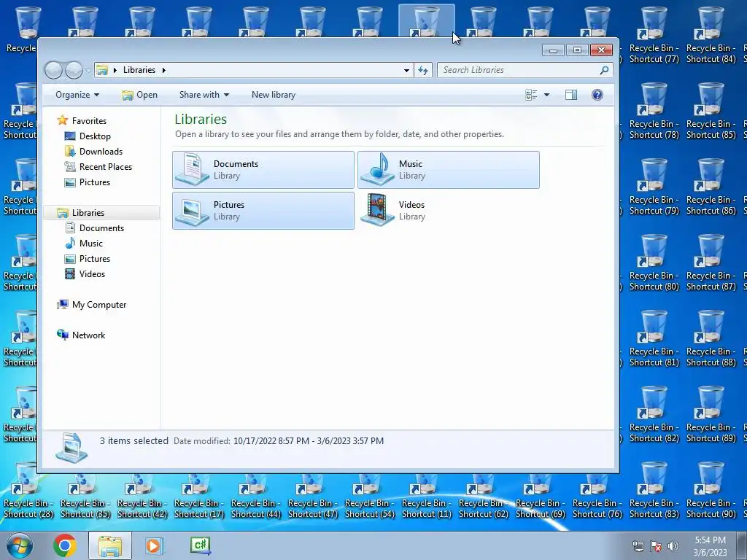Viewport: 747px width, 560px height.
Task: Select Recycle Bin Shortcut (28) on desktop
Action: [28, 489]
